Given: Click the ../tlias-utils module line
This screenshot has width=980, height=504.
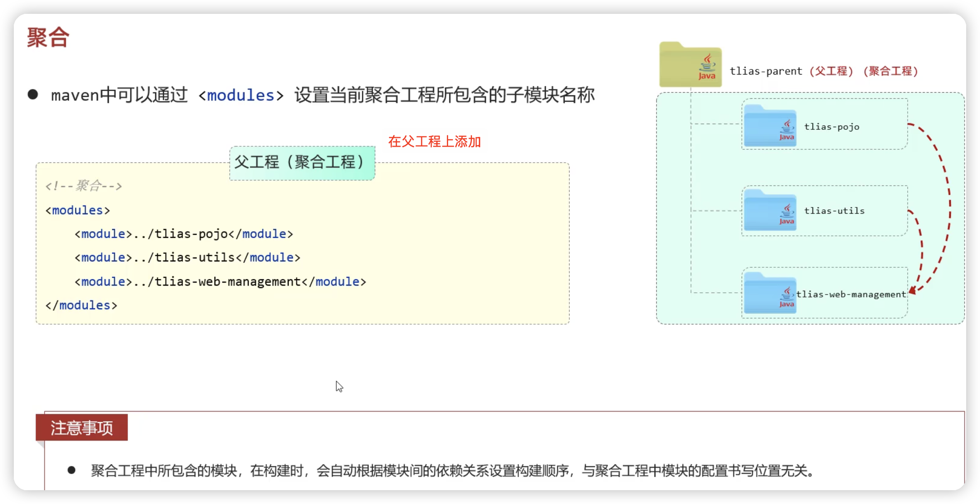Looking at the screenshot, I should (x=187, y=257).
